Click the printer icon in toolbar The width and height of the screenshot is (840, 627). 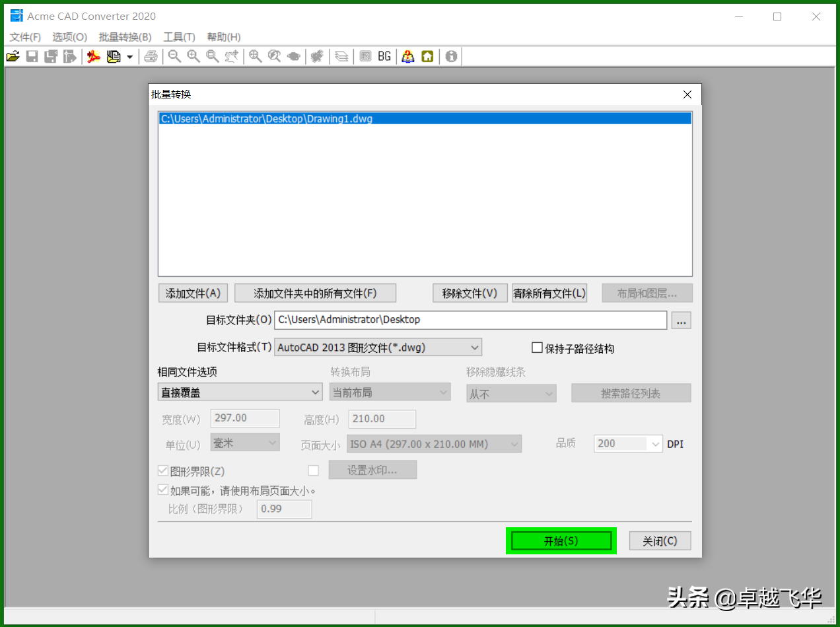coord(151,57)
